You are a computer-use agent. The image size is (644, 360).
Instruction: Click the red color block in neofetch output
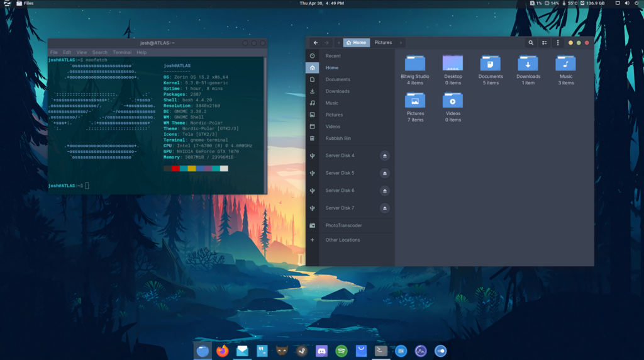pyautogui.click(x=175, y=168)
